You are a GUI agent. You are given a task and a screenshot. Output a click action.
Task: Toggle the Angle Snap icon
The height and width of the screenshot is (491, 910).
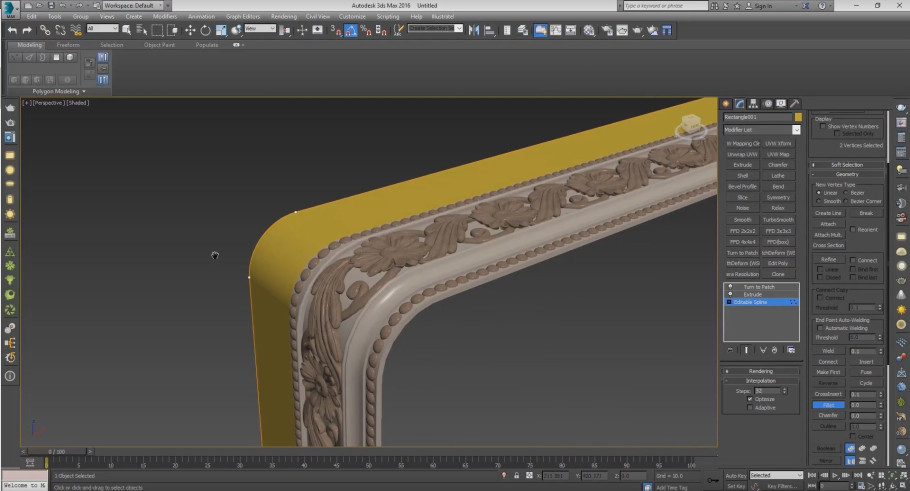pyautogui.click(x=351, y=30)
